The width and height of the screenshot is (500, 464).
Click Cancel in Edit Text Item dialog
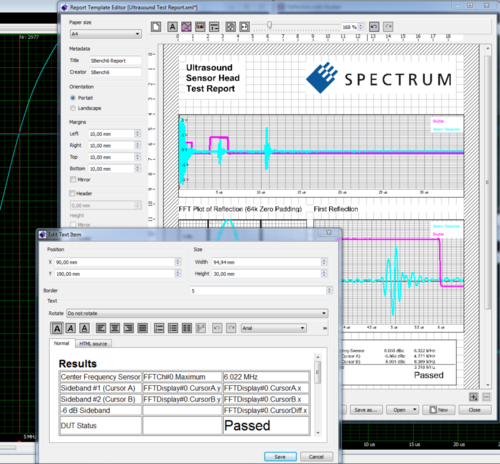316,457
